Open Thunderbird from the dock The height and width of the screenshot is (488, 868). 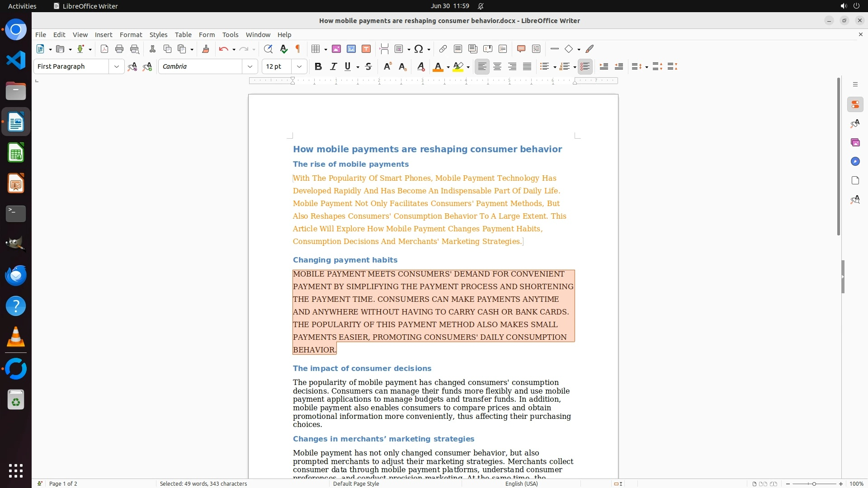16,275
